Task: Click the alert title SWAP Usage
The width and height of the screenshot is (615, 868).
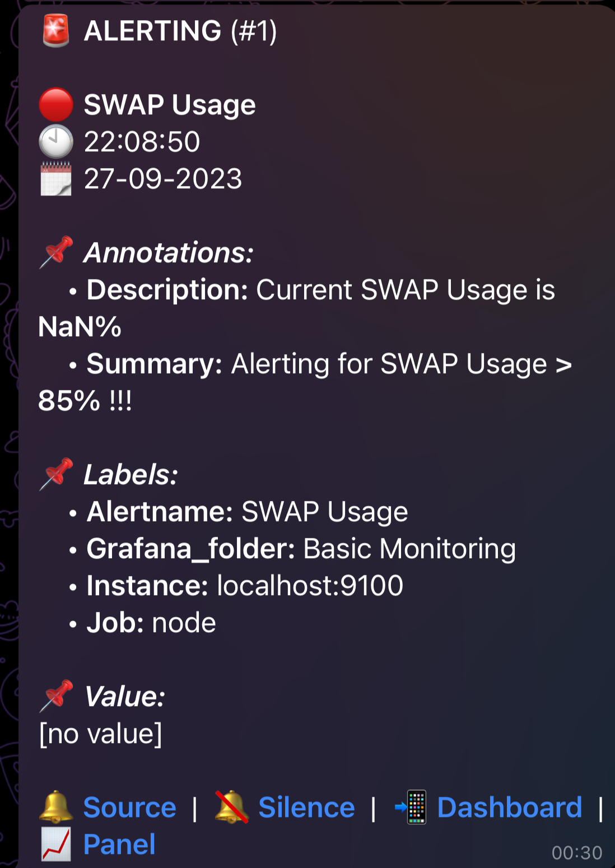Action: tap(169, 105)
